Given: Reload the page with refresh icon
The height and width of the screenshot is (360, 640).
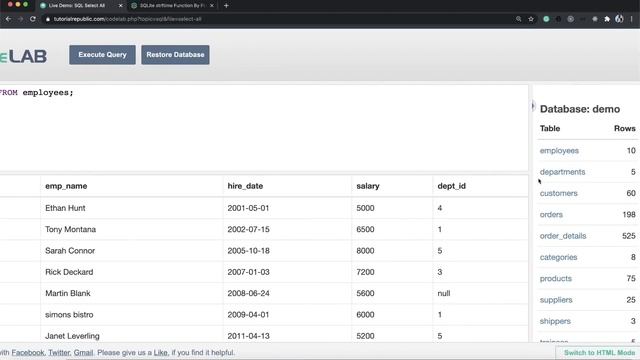Looking at the screenshot, I should (x=33, y=19).
